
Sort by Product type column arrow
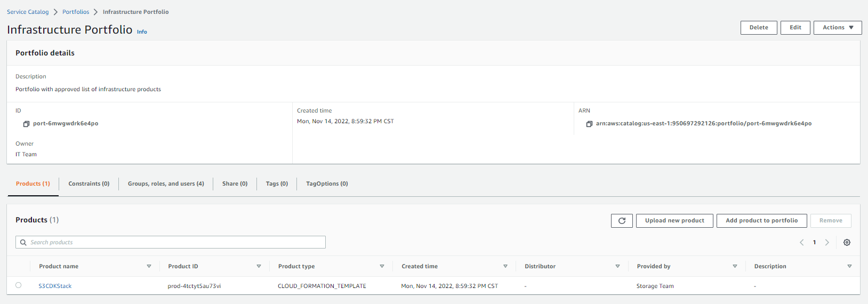pyautogui.click(x=382, y=266)
